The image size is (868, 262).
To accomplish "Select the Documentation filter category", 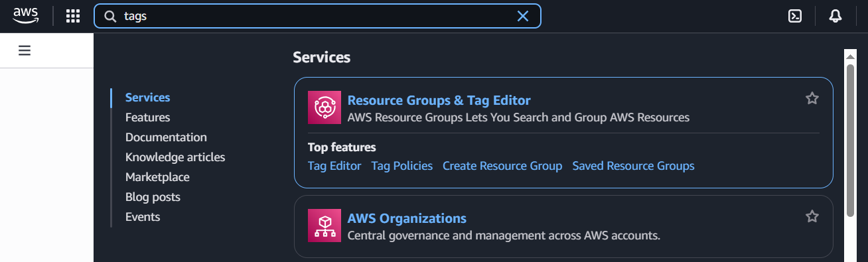I will [x=166, y=137].
